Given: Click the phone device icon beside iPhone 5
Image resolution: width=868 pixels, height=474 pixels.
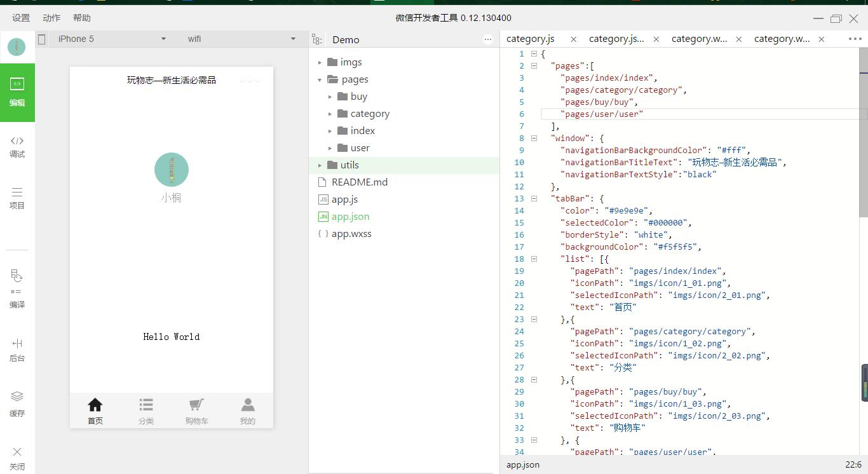Looking at the screenshot, I should 42,39.
